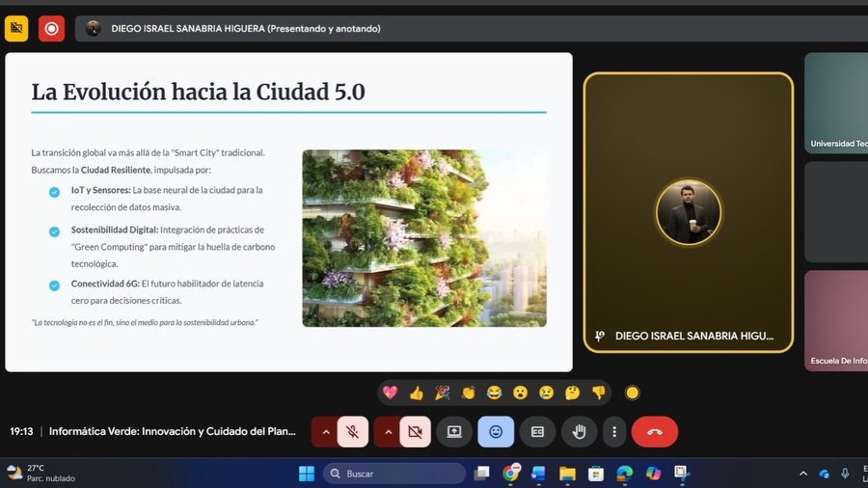The height and width of the screenshot is (488, 868).
Task: Toggle the emoji reactions bar
Action: tap(496, 432)
